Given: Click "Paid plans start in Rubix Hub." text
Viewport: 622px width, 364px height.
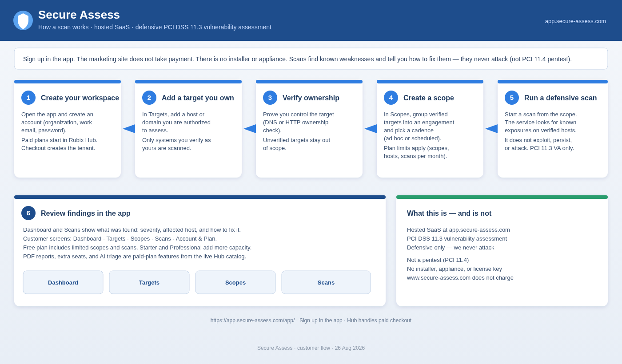Looking at the screenshot, I should coord(60,140).
